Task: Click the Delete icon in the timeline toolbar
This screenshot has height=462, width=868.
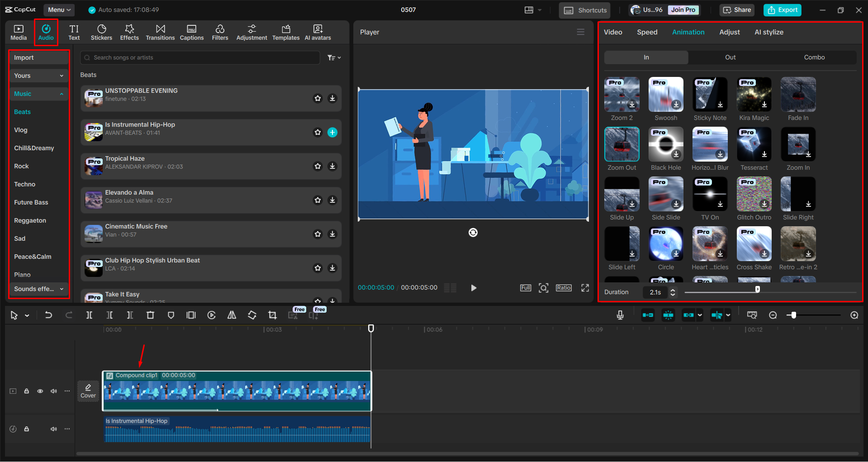Action: point(150,315)
